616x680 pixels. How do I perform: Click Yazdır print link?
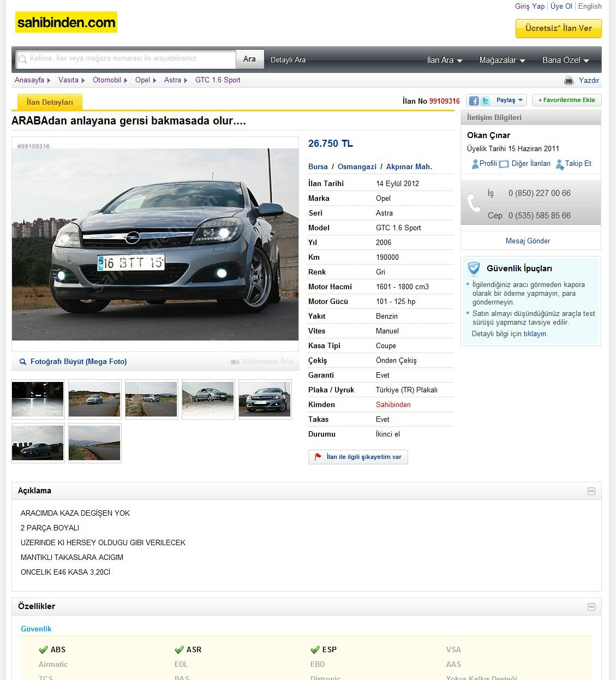(x=589, y=80)
